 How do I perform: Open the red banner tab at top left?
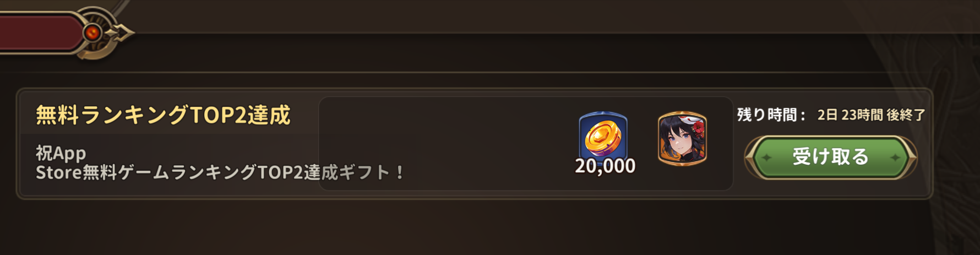click(x=40, y=32)
